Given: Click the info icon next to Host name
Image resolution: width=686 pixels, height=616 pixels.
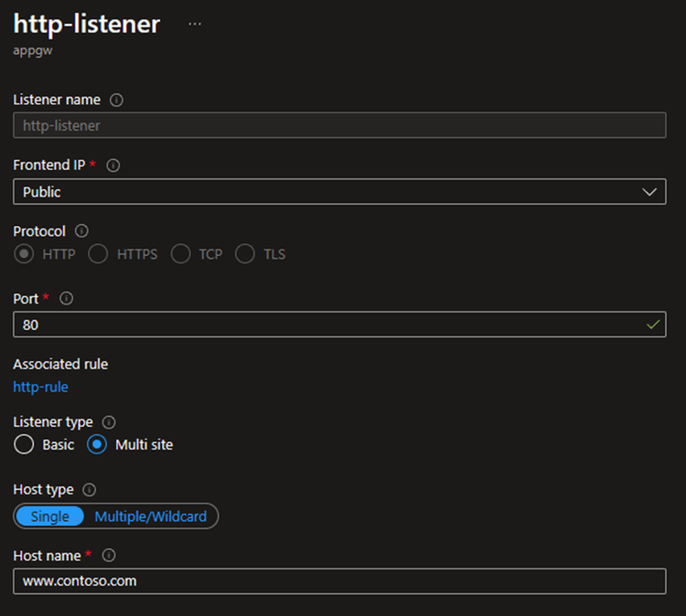Looking at the screenshot, I should [109, 556].
